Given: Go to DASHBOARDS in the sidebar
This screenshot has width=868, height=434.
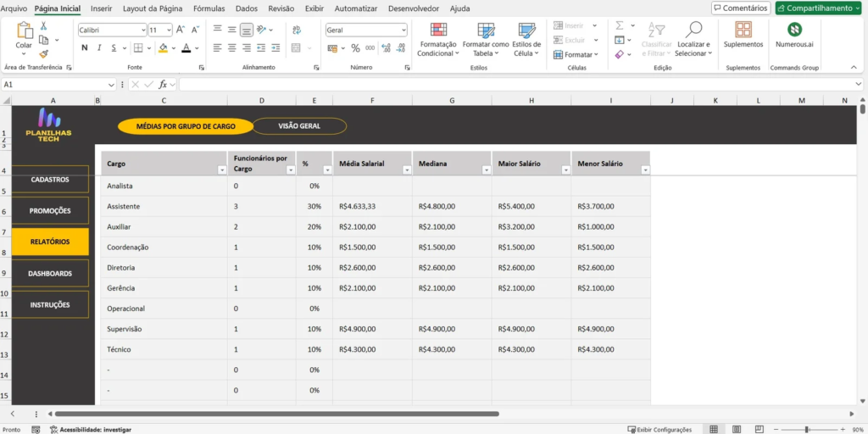Looking at the screenshot, I should [x=50, y=274].
